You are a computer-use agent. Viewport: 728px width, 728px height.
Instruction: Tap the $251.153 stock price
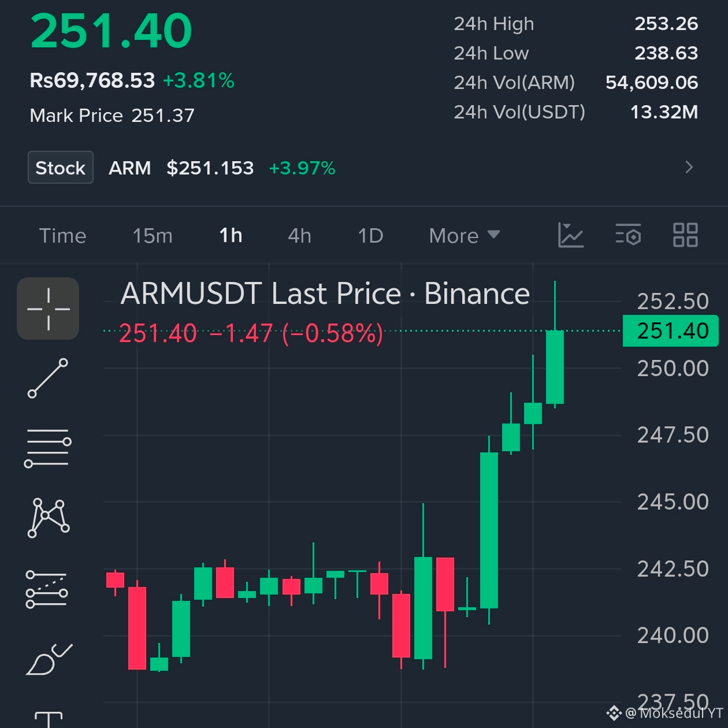pyautogui.click(x=210, y=168)
